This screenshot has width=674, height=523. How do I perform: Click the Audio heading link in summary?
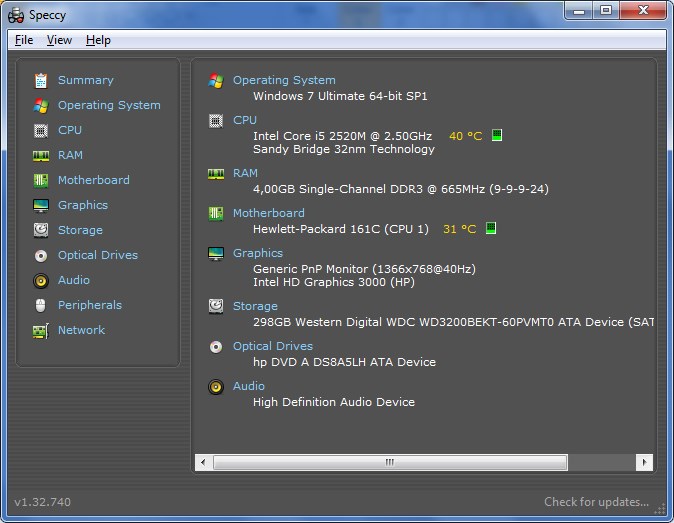(x=249, y=386)
